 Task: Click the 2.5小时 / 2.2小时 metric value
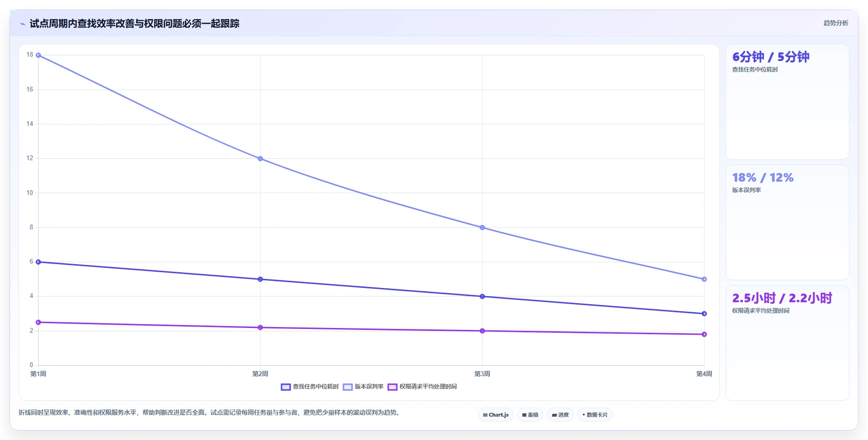pos(782,298)
